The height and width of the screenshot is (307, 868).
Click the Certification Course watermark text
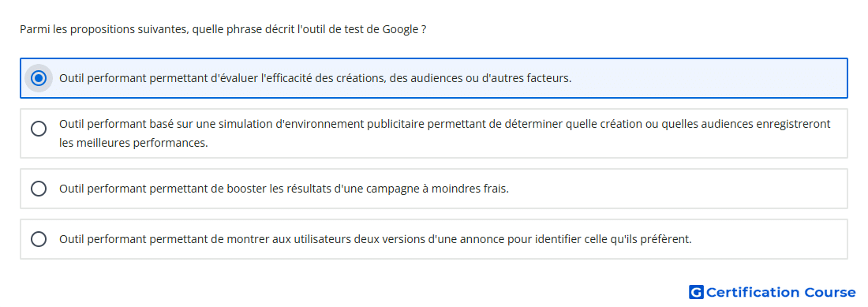[x=780, y=292]
